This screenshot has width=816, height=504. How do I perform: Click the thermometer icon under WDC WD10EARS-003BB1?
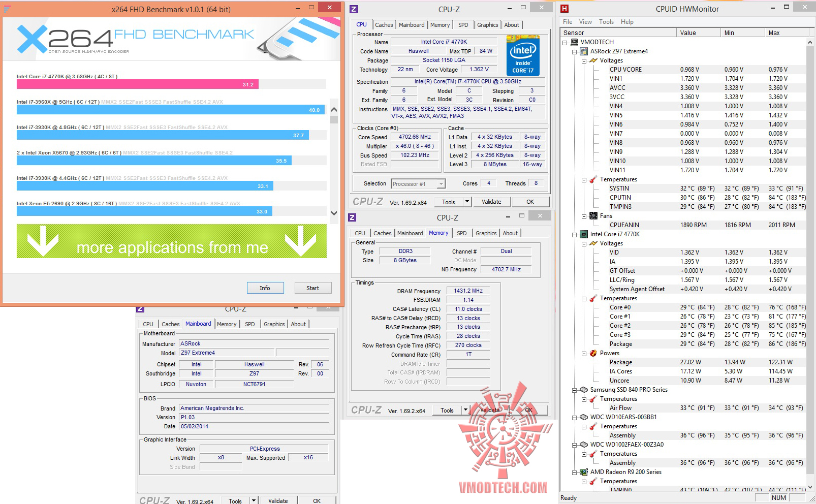593,426
